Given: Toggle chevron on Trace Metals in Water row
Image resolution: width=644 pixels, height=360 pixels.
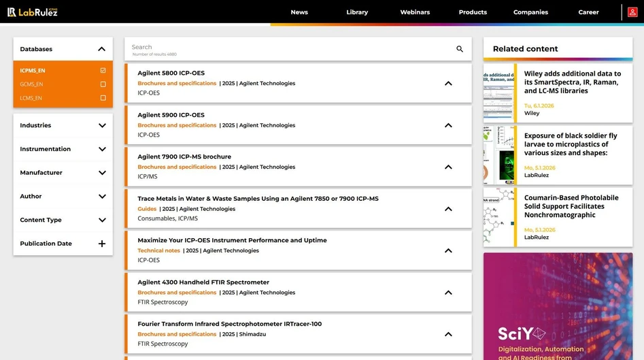Looking at the screenshot, I should [x=448, y=209].
